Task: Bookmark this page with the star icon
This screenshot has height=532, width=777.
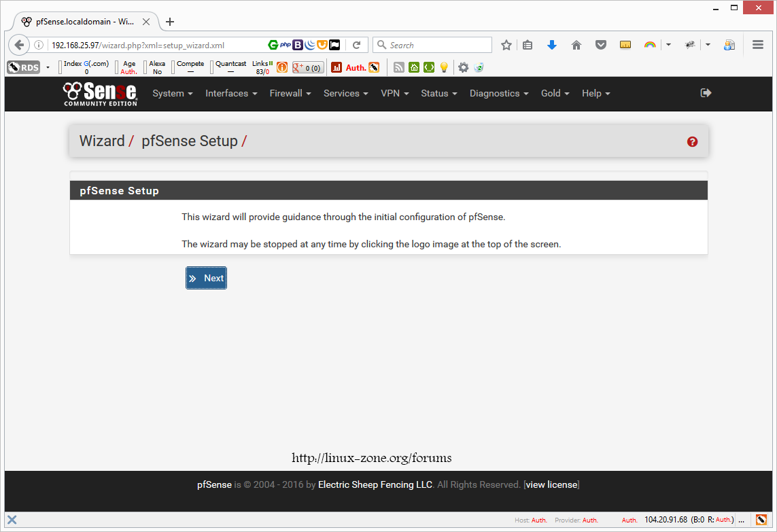Action: tap(506, 45)
